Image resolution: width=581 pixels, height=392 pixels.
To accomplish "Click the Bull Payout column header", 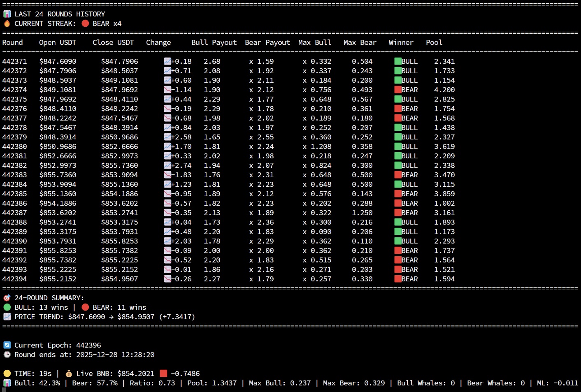I will pos(214,42).
